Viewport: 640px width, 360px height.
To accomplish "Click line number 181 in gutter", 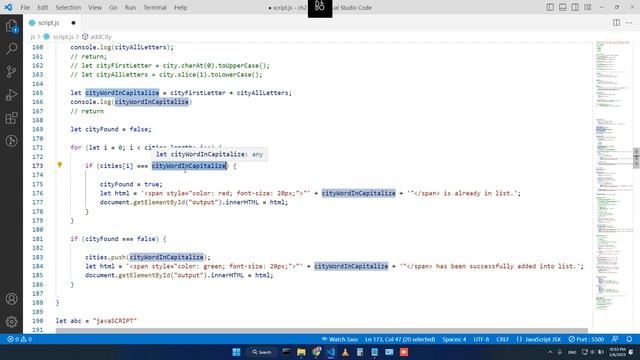I will click(x=37, y=239).
